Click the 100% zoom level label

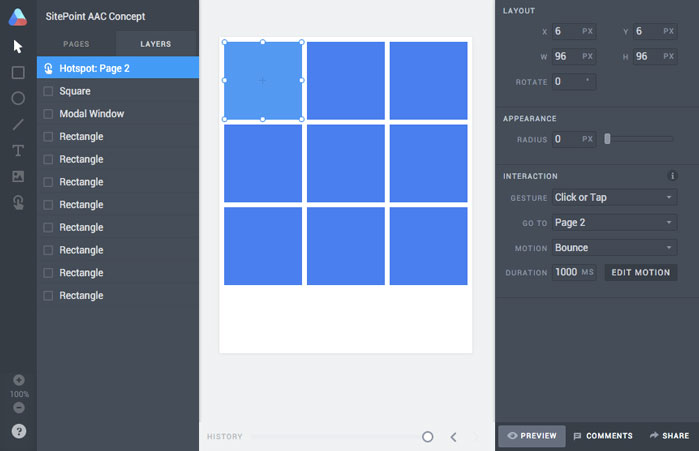pos(19,394)
